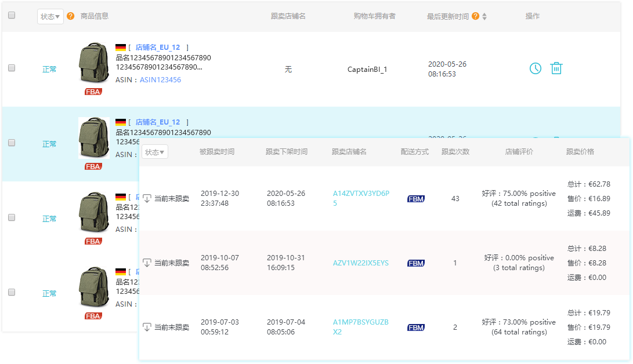The width and height of the screenshot is (633, 364).
Task: Tick the checkbox of the highlighted second row
Action: click(12, 143)
